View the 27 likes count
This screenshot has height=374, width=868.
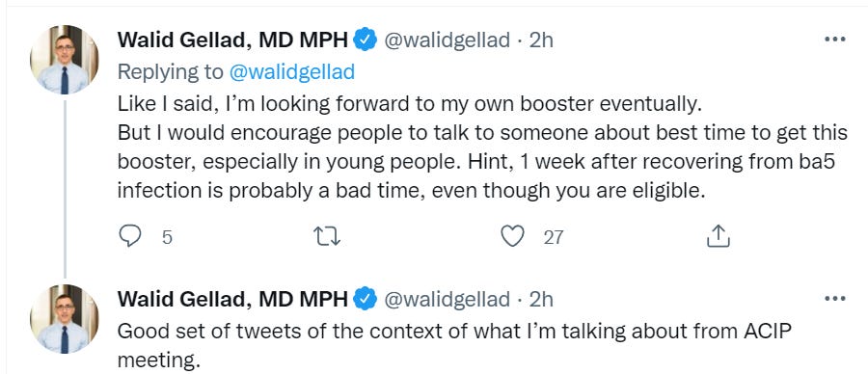553,237
